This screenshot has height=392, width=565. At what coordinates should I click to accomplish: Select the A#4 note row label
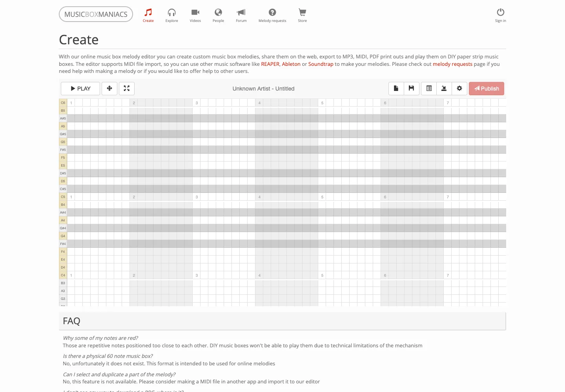pyautogui.click(x=63, y=212)
